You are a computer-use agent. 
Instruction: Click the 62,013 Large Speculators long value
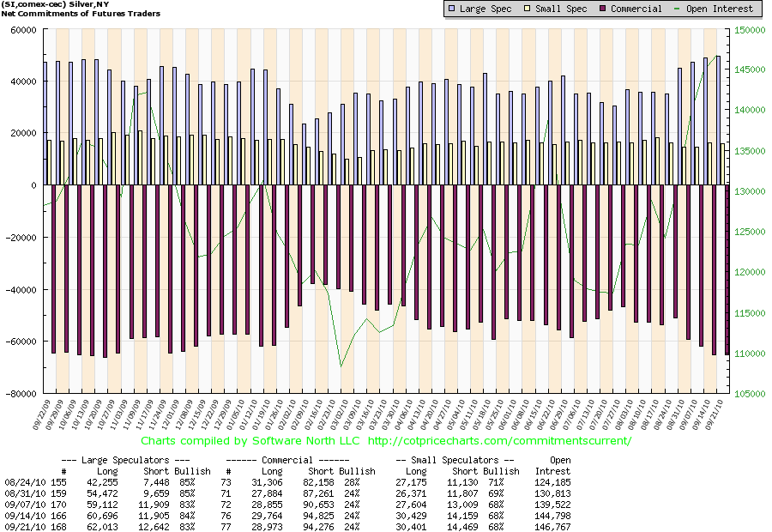pos(105,526)
